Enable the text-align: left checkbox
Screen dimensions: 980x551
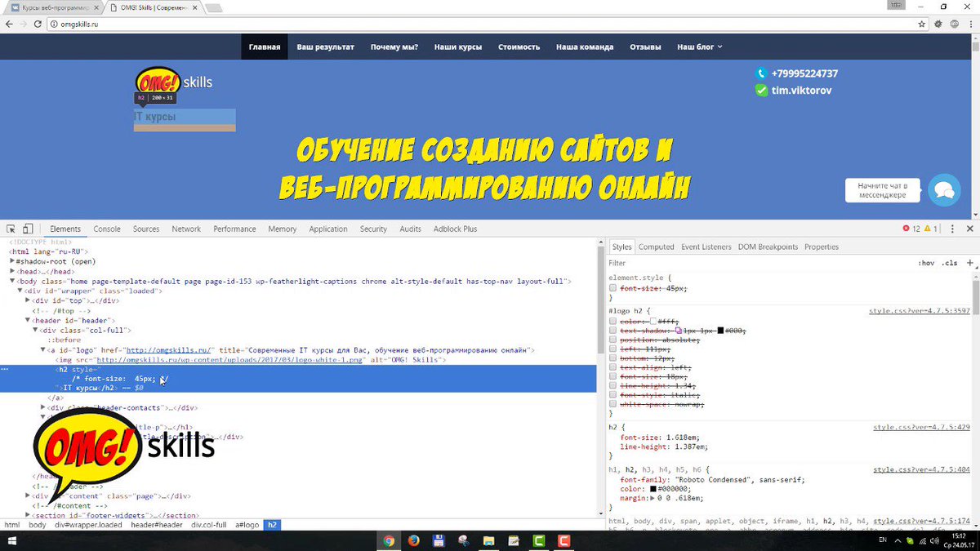(613, 367)
